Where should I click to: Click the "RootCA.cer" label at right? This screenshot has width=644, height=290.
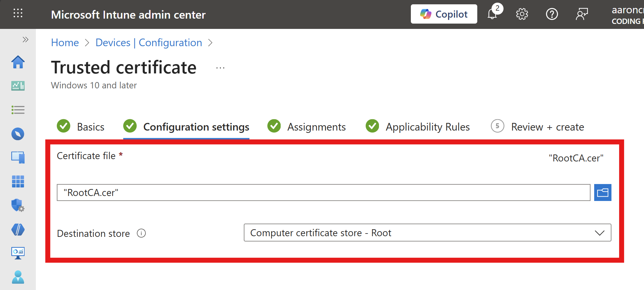tap(576, 158)
